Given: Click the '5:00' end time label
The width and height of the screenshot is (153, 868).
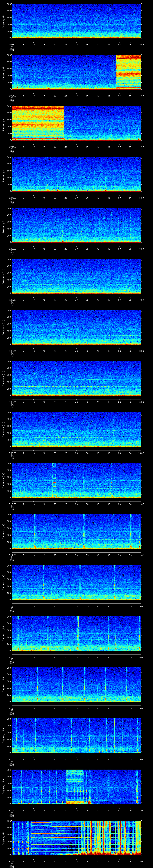Looking at the screenshot, I should (141, 197).
